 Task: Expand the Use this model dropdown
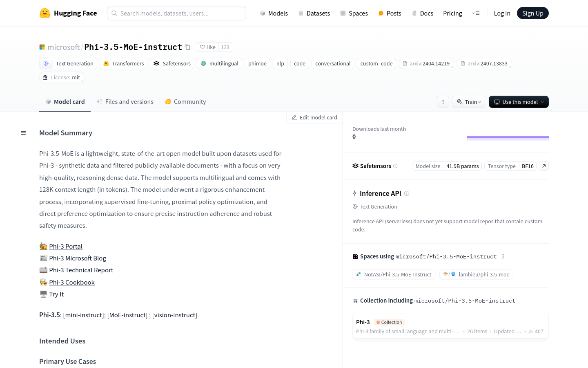coord(519,102)
